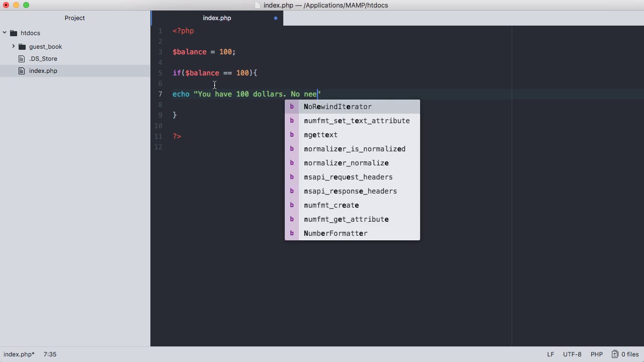
Task: Choose numfmt_get_attribute suggestion
Action: tap(352, 219)
